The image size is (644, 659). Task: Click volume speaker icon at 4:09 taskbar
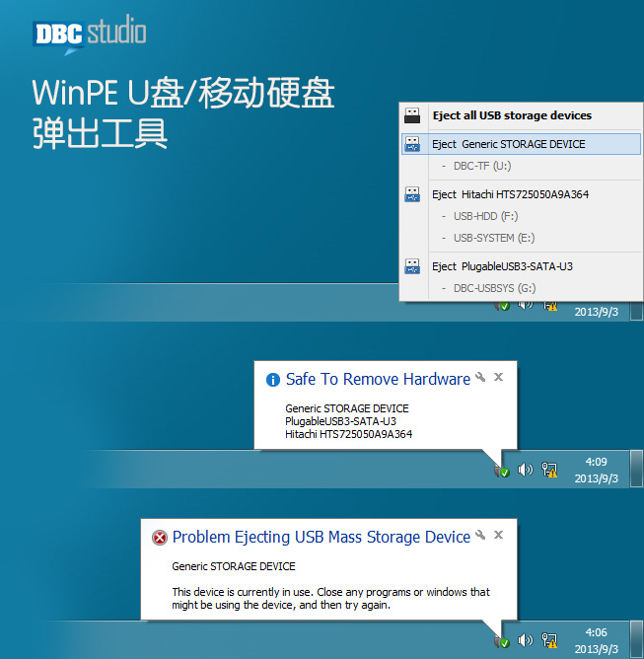point(525,470)
